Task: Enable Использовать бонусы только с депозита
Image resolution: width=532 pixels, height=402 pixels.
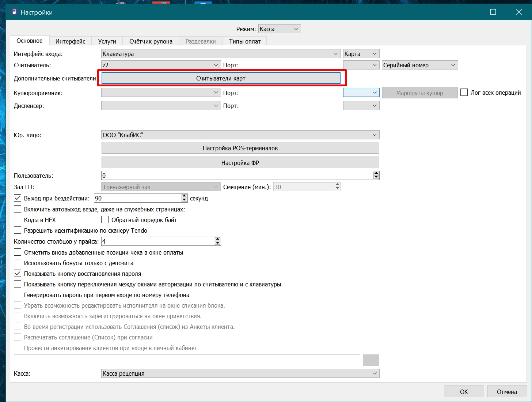Action: point(18,263)
